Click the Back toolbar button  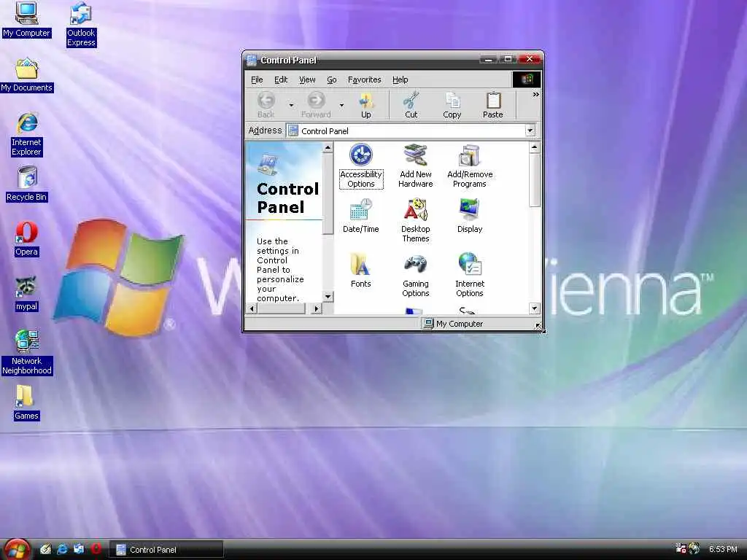[x=266, y=105]
